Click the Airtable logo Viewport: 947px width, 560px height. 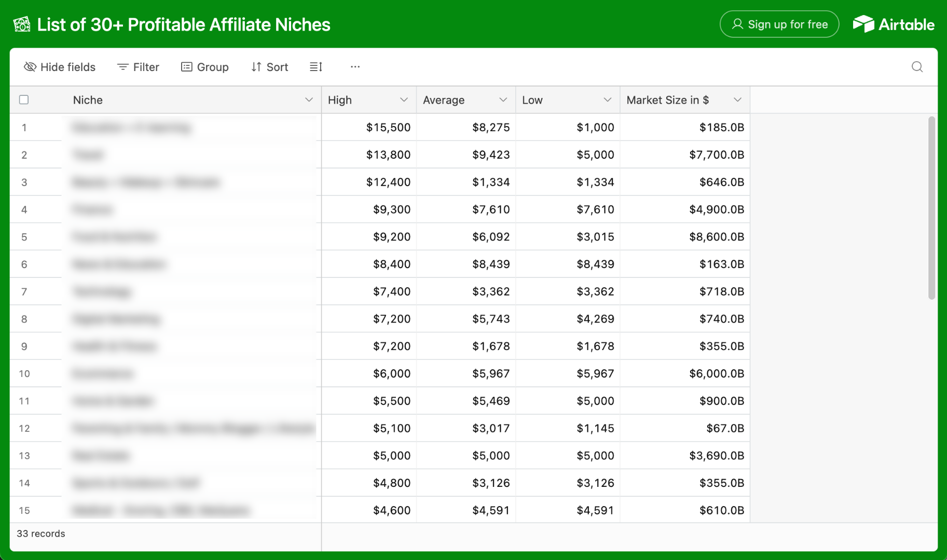click(x=894, y=24)
